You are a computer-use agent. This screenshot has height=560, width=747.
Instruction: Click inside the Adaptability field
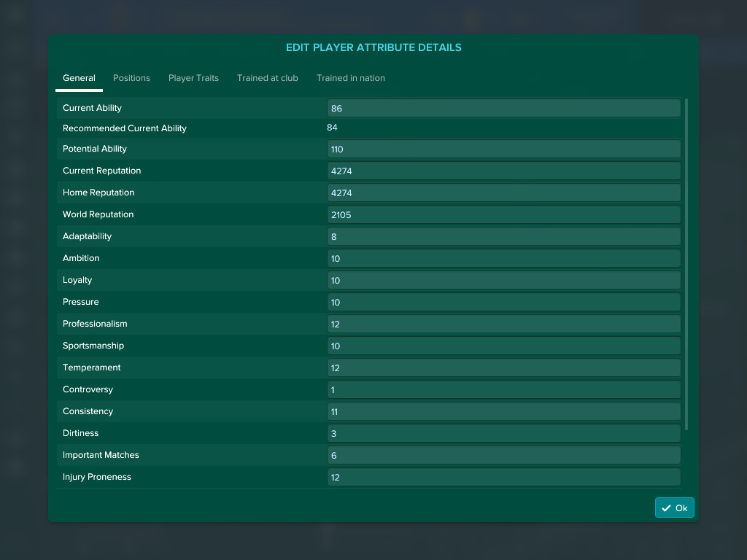(503, 236)
